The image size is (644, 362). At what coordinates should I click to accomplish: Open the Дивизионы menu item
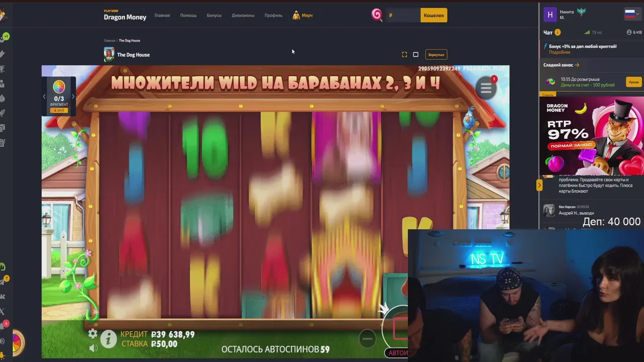click(x=243, y=15)
